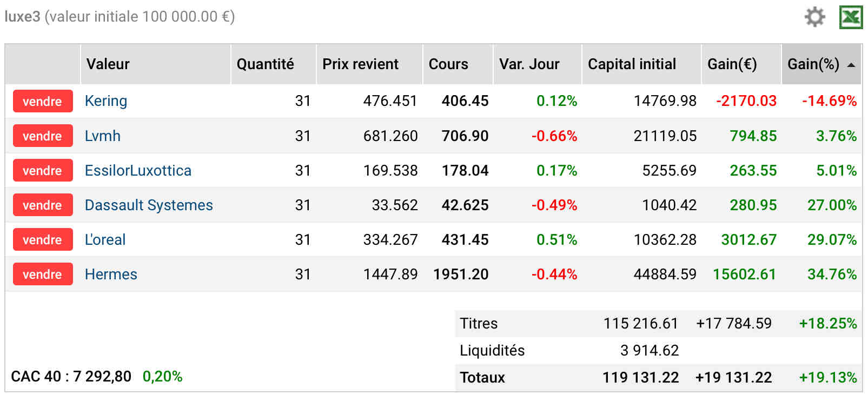
Task: Click Liquidités amount 3 914.62
Action: 649,350
